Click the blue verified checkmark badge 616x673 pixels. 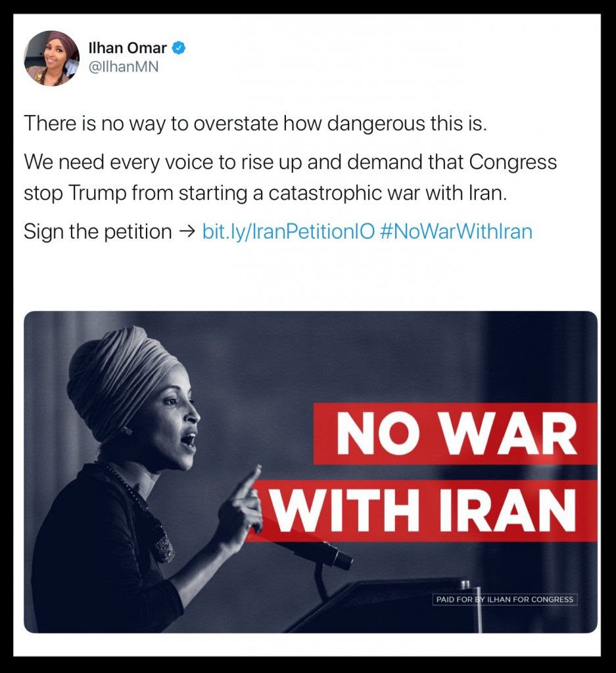(179, 48)
